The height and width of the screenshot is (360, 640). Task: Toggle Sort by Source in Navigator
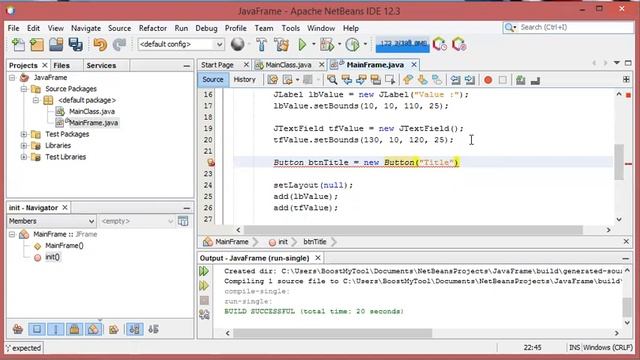tap(153, 329)
